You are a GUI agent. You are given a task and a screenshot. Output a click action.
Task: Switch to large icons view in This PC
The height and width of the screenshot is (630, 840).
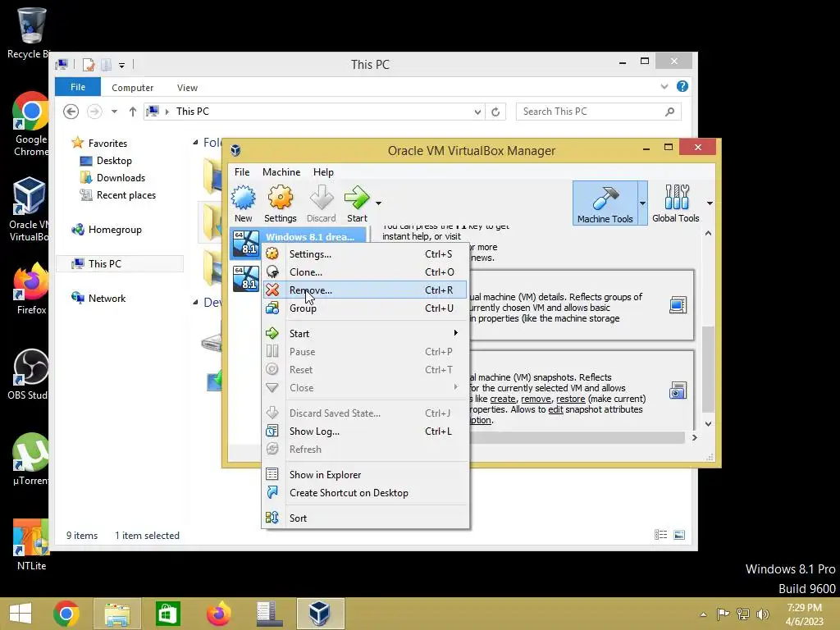pyautogui.click(x=678, y=535)
